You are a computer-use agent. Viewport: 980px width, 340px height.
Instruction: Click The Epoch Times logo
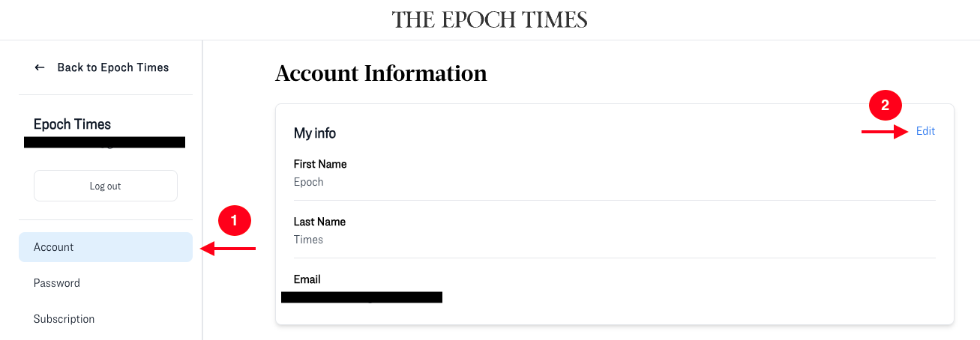coord(490,19)
